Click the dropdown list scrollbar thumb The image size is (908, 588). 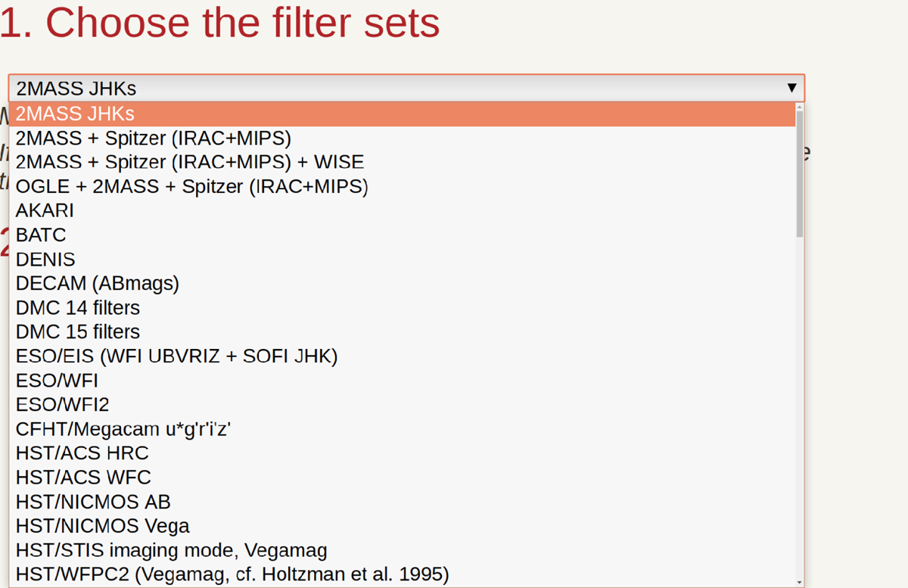pos(799,174)
